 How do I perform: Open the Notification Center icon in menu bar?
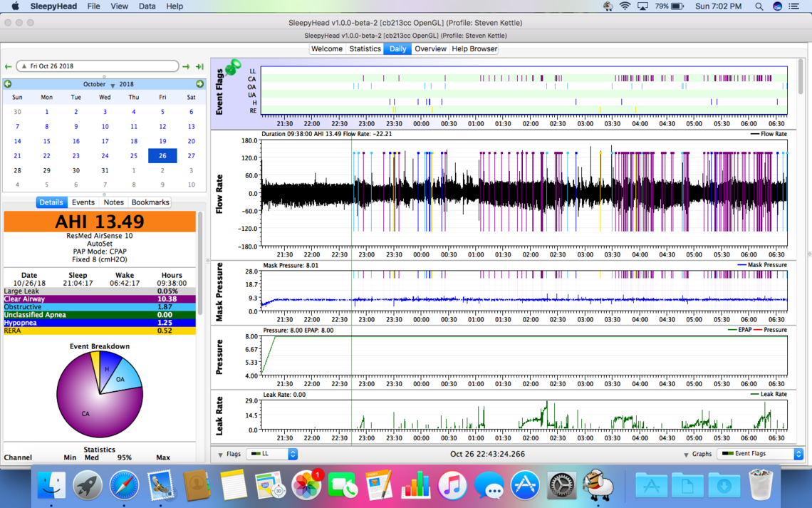pos(794,6)
